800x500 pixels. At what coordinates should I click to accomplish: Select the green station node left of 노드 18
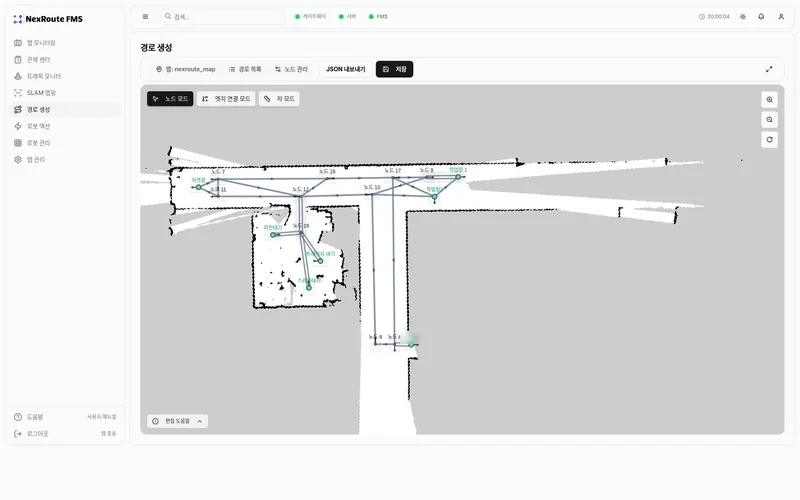click(x=273, y=235)
